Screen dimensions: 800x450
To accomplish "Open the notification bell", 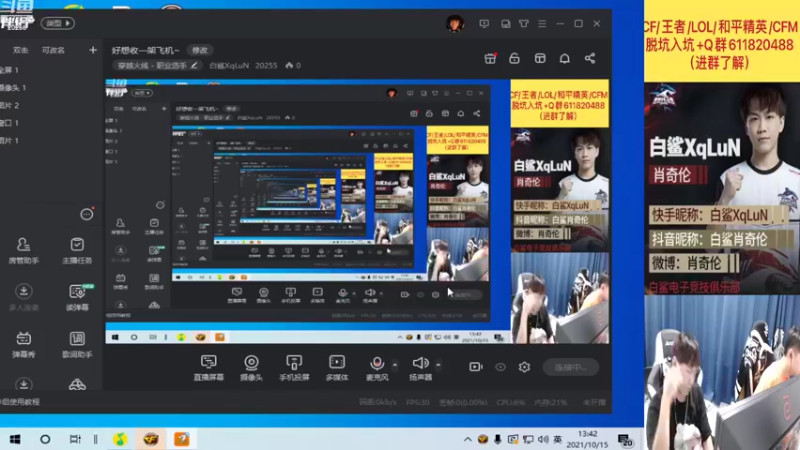I will (565, 58).
